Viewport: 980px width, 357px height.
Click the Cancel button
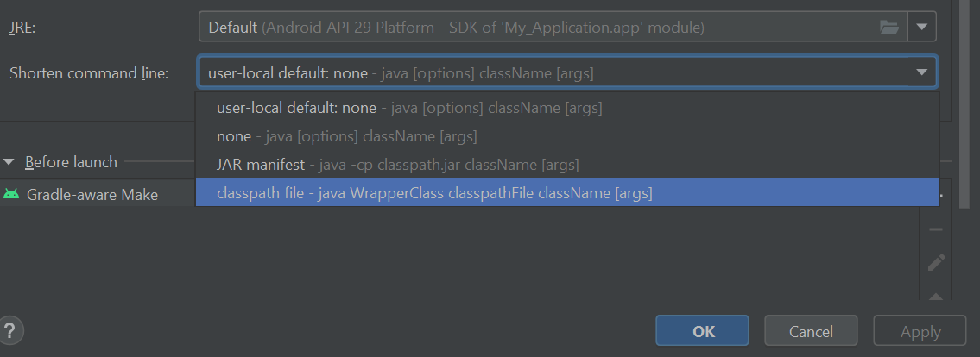pyautogui.click(x=810, y=331)
